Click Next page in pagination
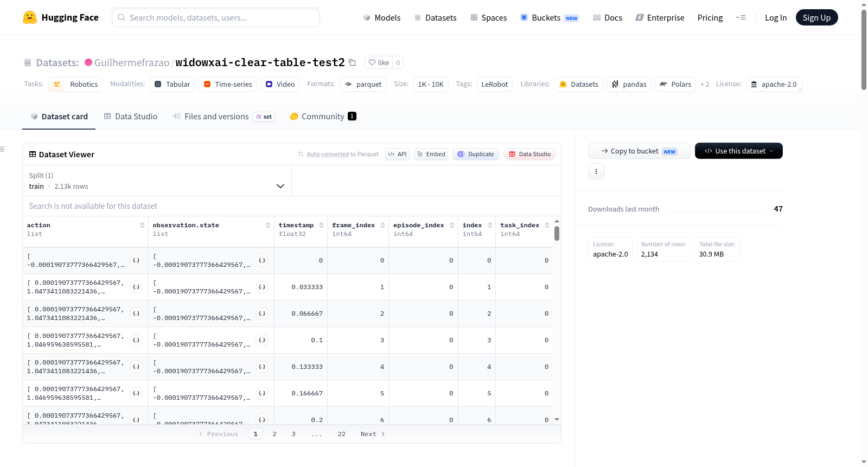868x467 pixels. (x=373, y=434)
